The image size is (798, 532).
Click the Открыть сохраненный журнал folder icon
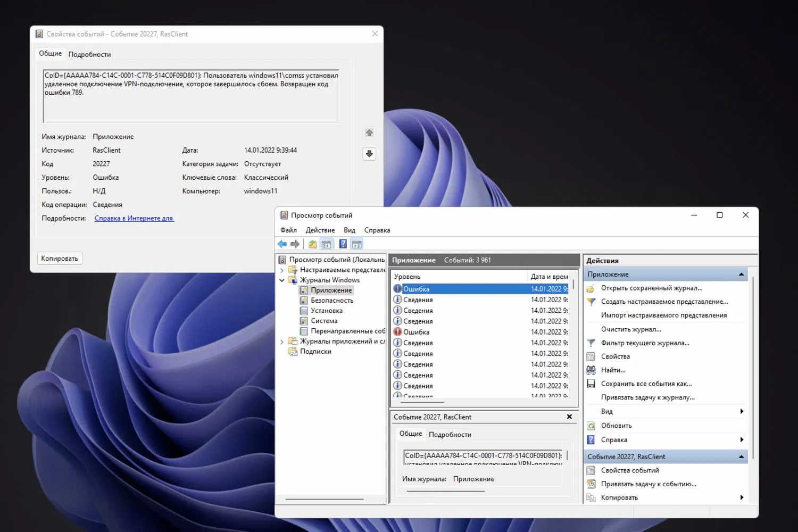coord(591,288)
